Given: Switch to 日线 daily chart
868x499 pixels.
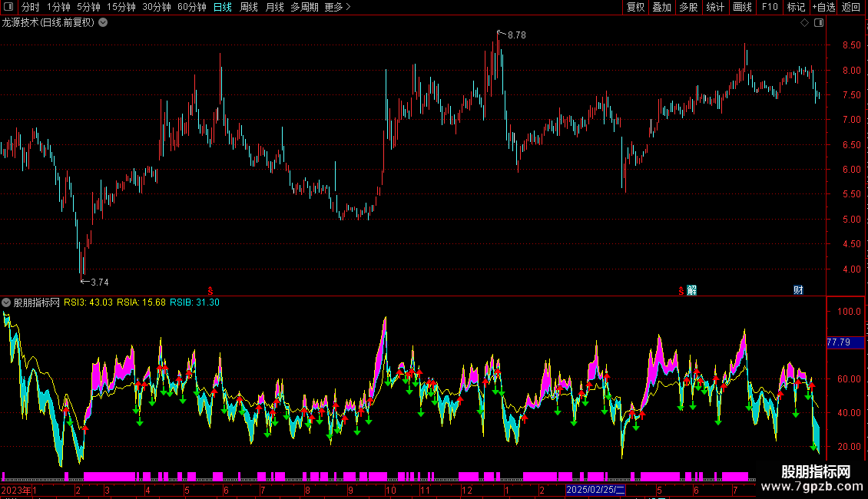Looking at the screenshot, I should pyautogui.click(x=223, y=7).
